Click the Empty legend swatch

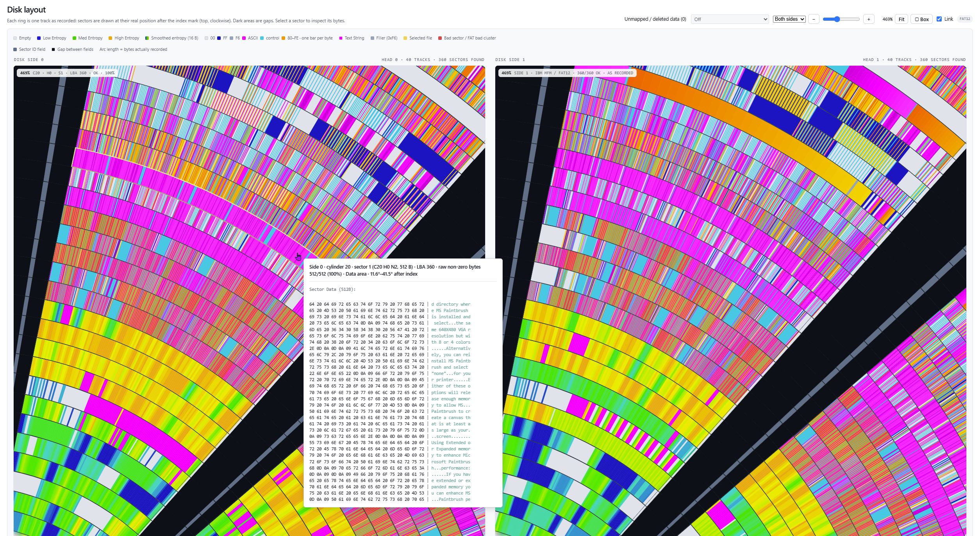click(15, 38)
